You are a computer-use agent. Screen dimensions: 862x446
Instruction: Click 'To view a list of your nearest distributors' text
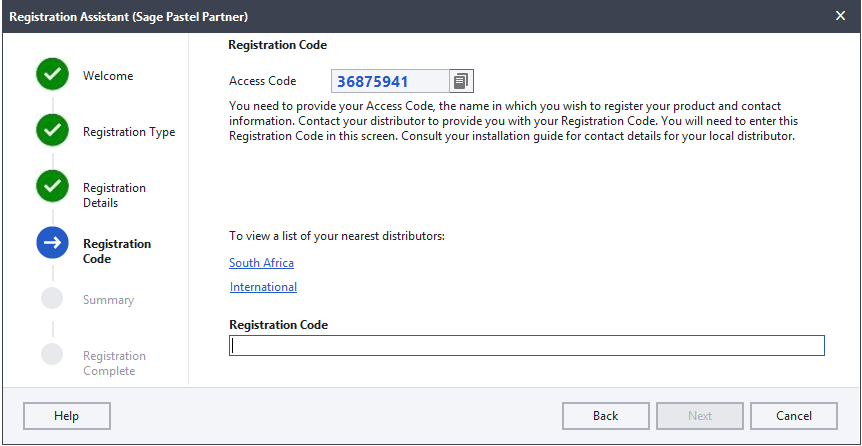(x=336, y=236)
